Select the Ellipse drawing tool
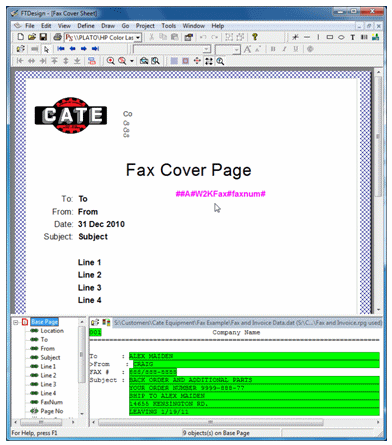Viewport: 392px width, 445px height. coord(341,37)
